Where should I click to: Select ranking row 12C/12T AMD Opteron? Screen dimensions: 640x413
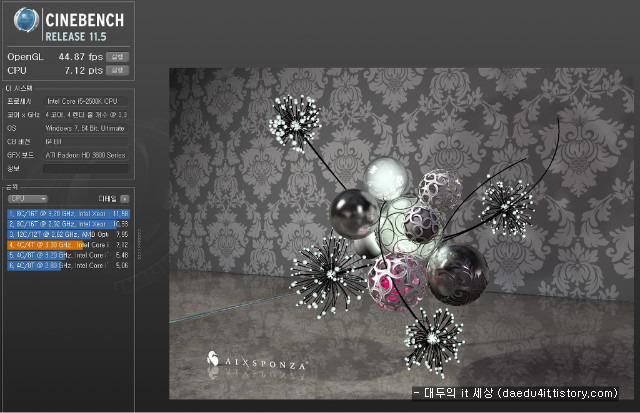69,234
